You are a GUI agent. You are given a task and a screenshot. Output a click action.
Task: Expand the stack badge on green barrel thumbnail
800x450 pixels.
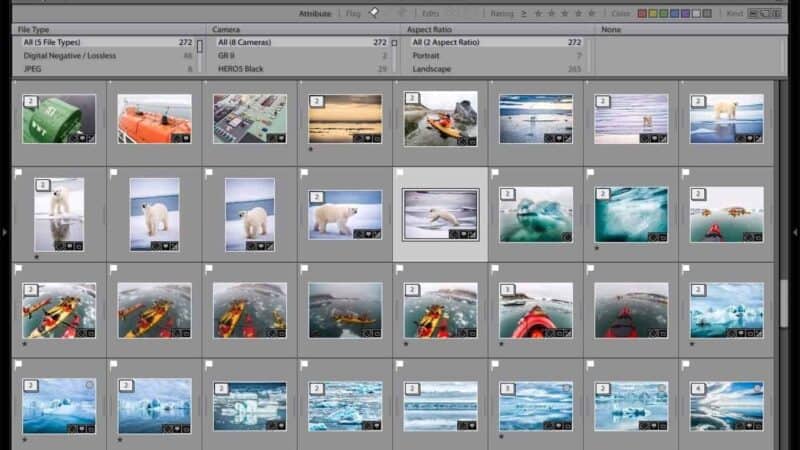pos(30,101)
